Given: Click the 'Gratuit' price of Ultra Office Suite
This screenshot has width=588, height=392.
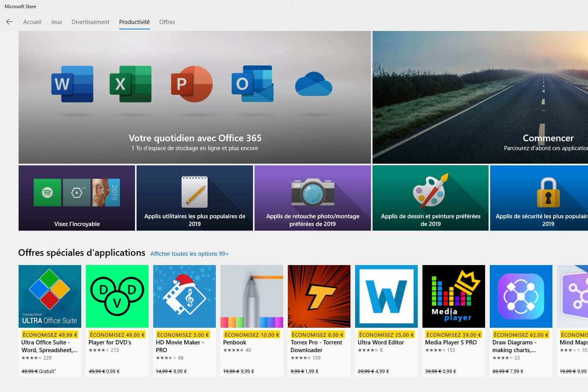Looking at the screenshot, I should (x=47, y=371).
